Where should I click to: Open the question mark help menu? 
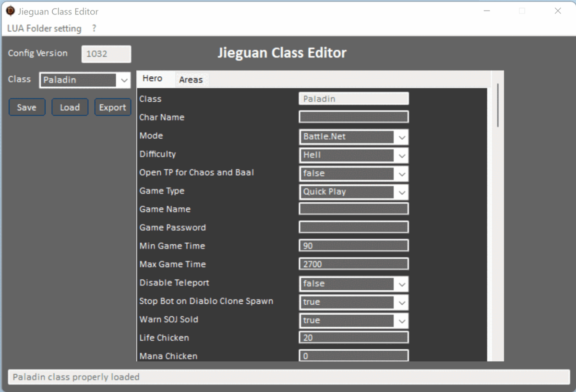point(94,28)
